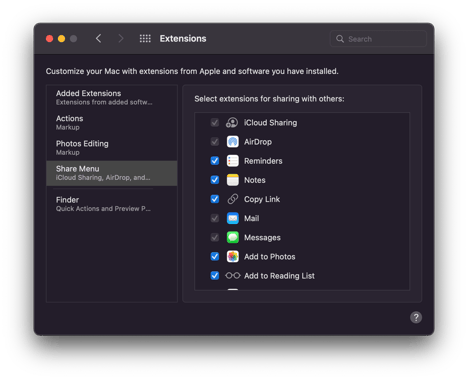Click the Reminders app icon
The image size is (468, 380).
(233, 161)
